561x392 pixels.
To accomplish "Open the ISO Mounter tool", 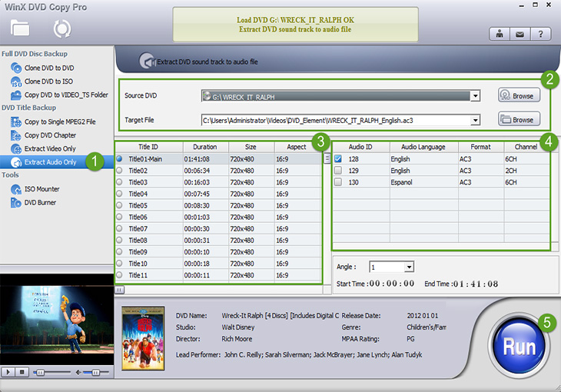I will [x=41, y=189].
